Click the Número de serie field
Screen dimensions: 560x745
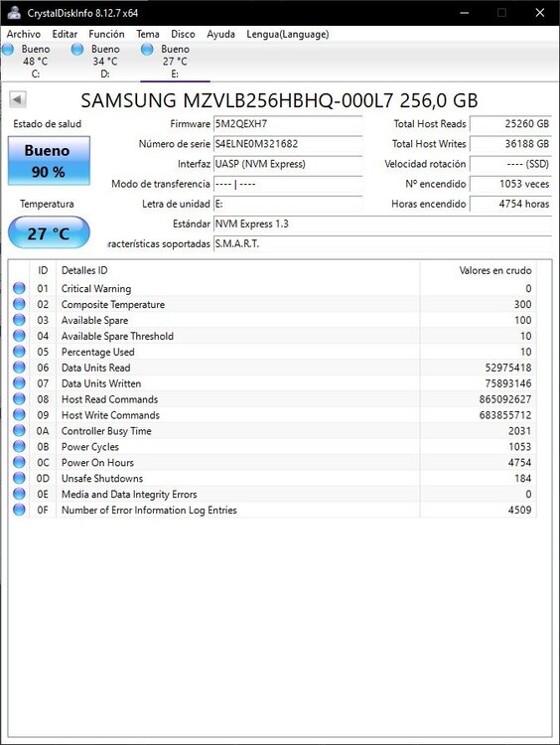click(x=288, y=144)
